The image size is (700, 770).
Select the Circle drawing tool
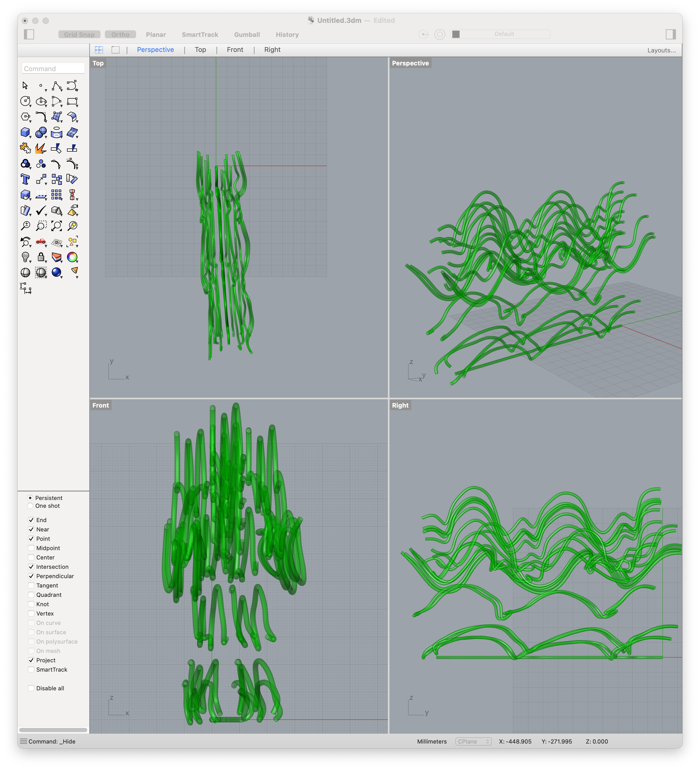25,101
